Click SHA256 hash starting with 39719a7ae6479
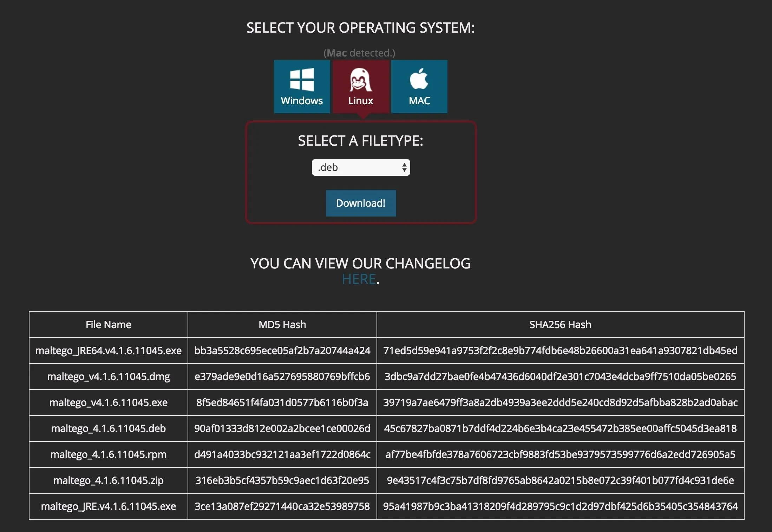Viewport: 772px width, 532px height. [560, 403]
